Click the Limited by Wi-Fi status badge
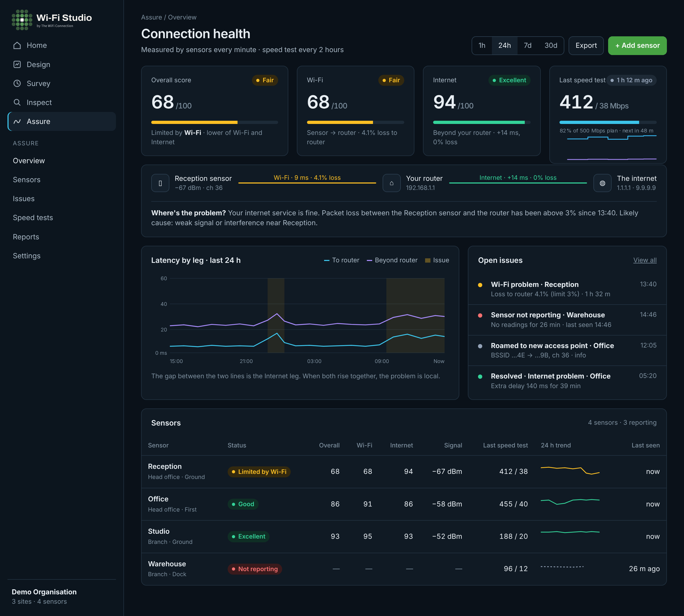This screenshot has height=616, width=684. click(x=259, y=471)
